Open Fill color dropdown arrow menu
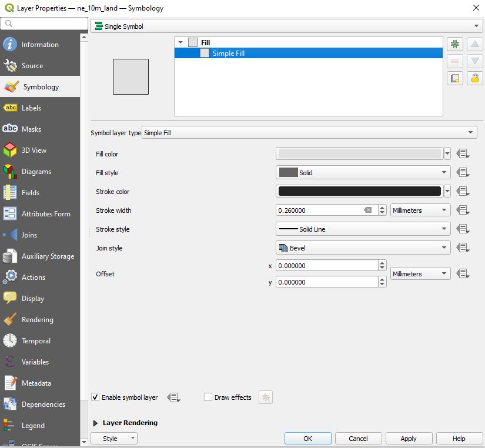 [447, 153]
